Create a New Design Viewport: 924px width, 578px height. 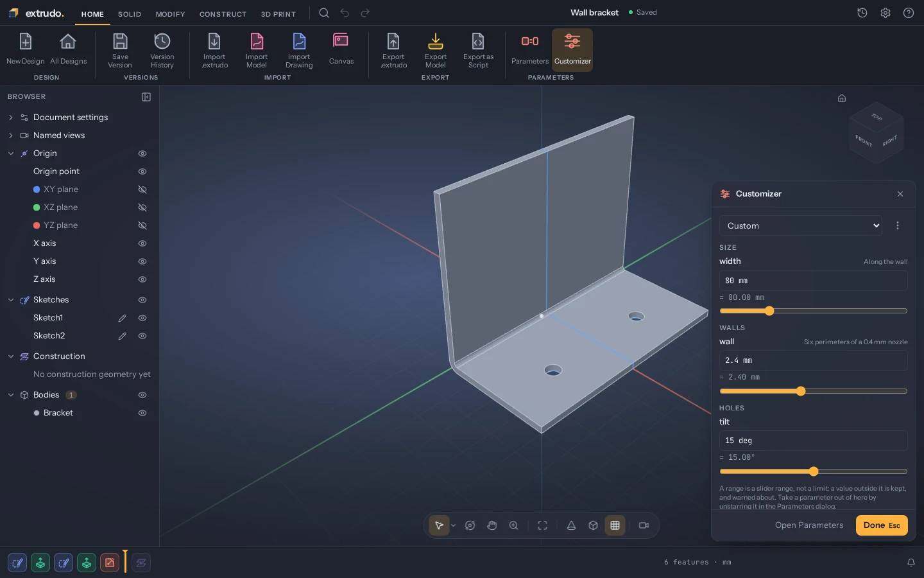26,49
